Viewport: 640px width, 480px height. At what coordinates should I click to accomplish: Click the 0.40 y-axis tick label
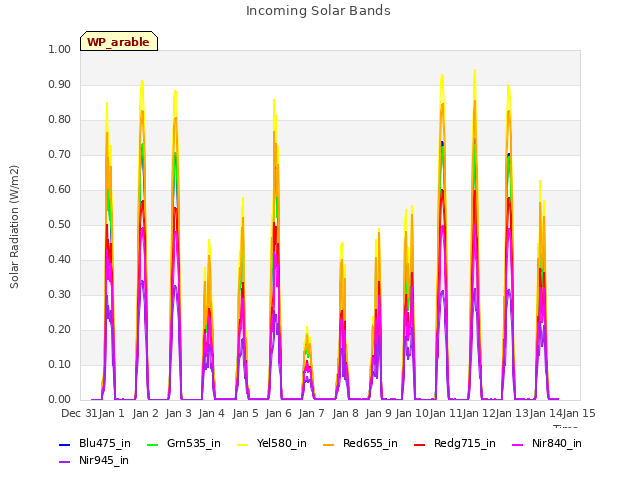tap(60, 260)
